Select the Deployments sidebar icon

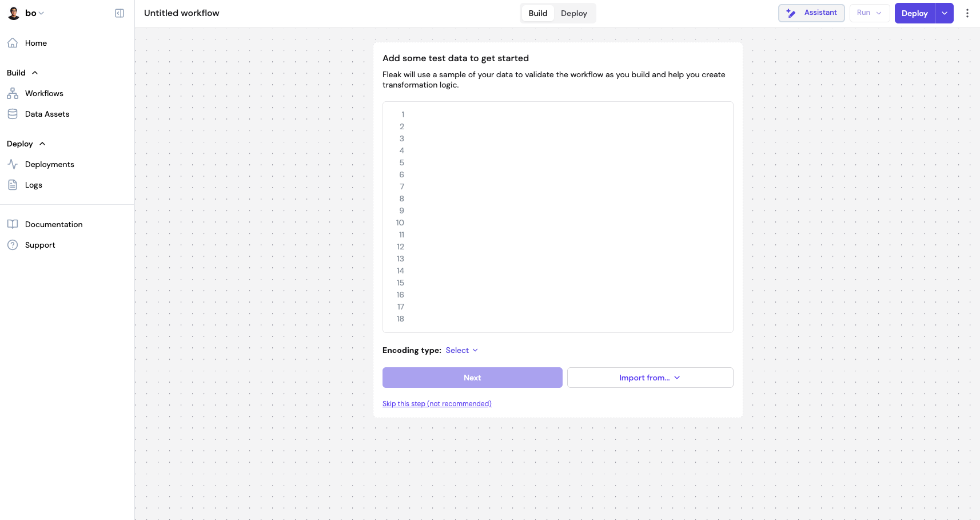pos(13,164)
